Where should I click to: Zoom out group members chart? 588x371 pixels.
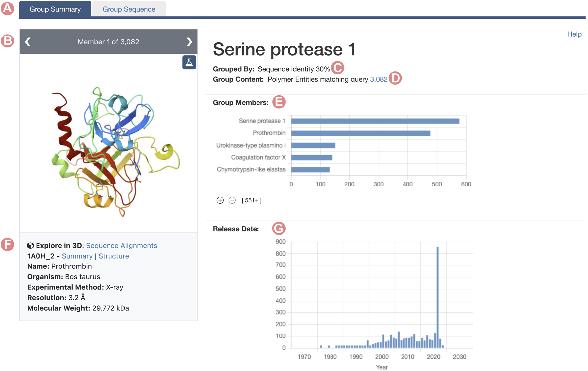click(x=232, y=200)
